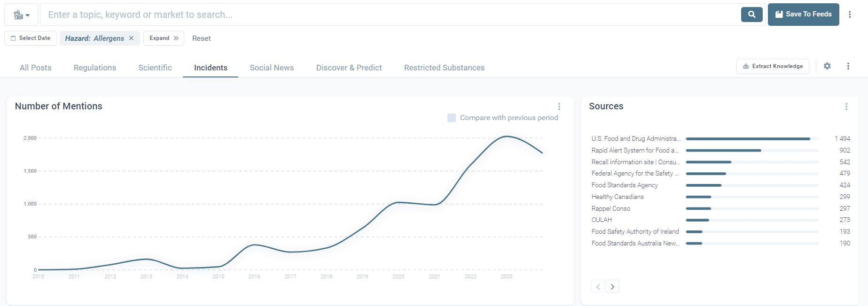Go to previous sources page arrow
Viewport: 868px width, 306px height.
click(x=598, y=287)
